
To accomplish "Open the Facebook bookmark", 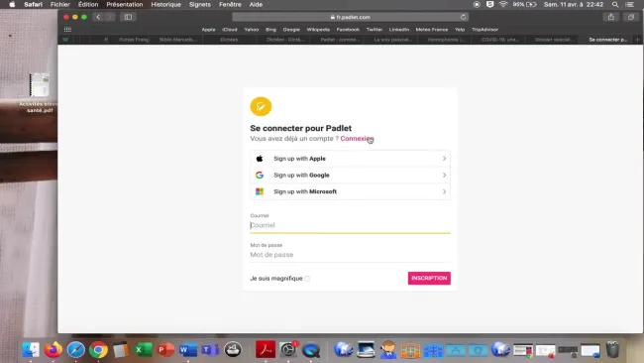I will [x=348, y=30].
